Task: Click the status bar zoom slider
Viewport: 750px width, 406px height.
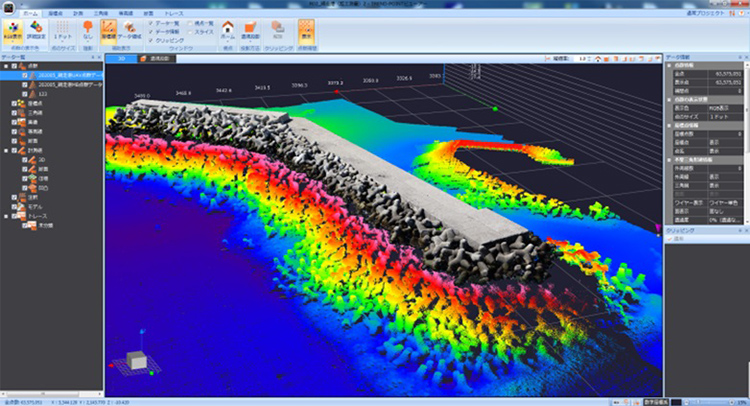Action: 710,402
